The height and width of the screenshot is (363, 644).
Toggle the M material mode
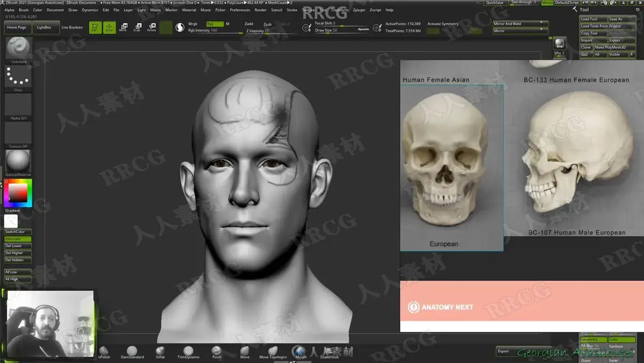pos(228,24)
